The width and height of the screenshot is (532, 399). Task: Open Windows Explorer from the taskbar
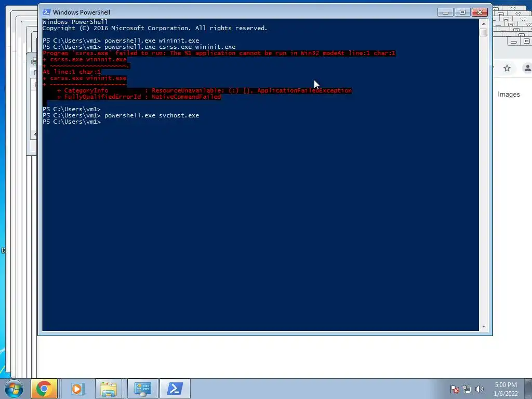[109, 389]
